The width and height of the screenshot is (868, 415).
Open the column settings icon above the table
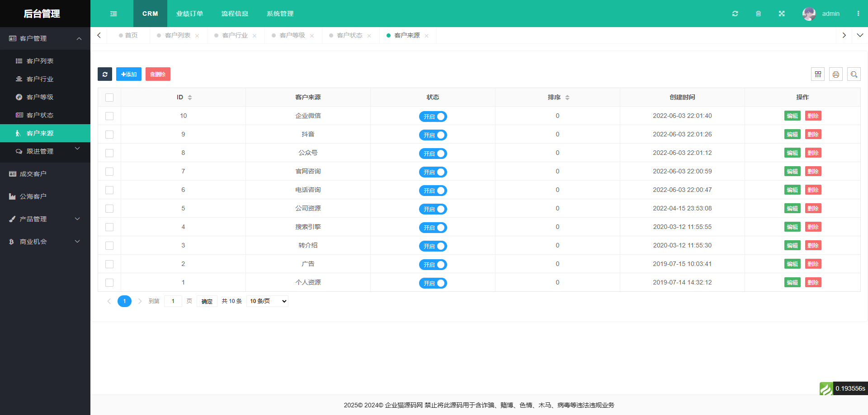[x=818, y=74]
